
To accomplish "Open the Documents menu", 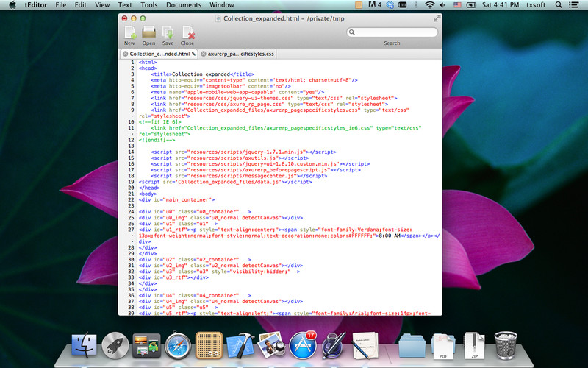I will click(184, 5).
